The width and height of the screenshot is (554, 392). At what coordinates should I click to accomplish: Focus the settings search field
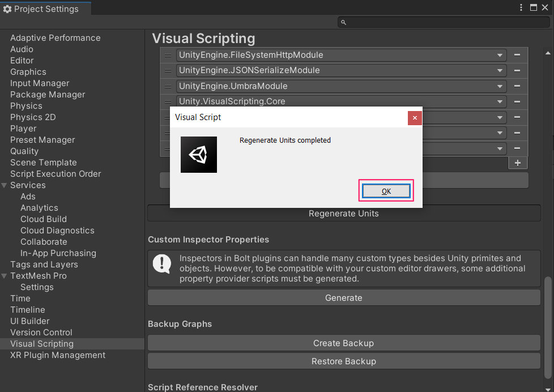pyautogui.click(x=444, y=22)
